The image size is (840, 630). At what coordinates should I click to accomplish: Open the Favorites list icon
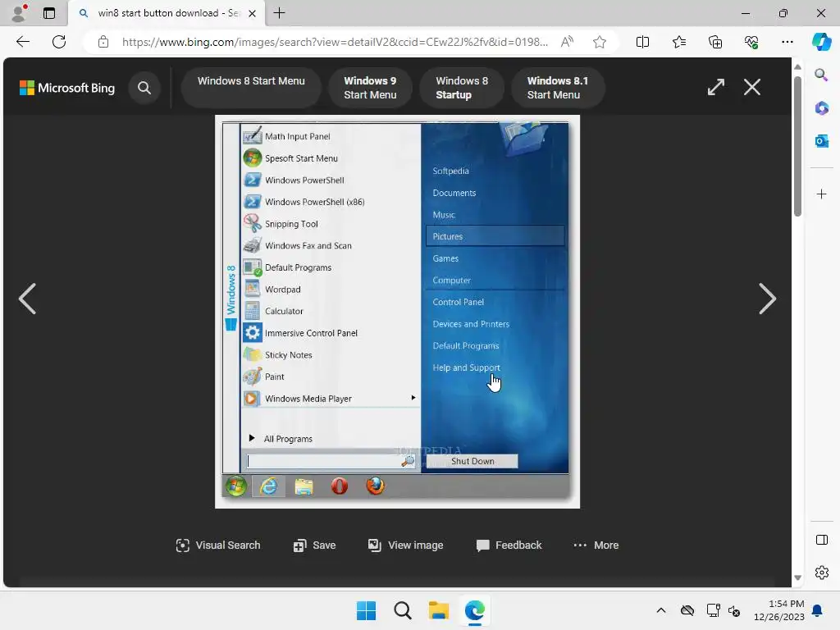678,42
